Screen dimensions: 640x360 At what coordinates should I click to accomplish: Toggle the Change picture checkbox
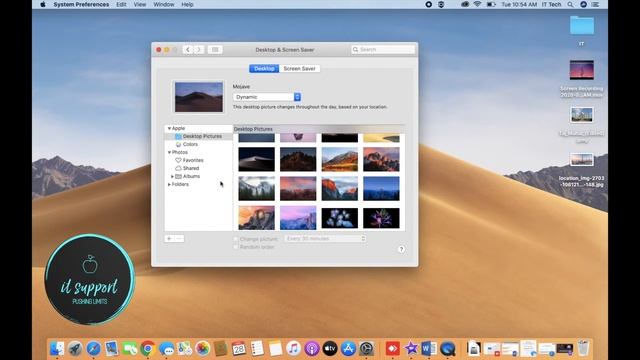click(236, 239)
